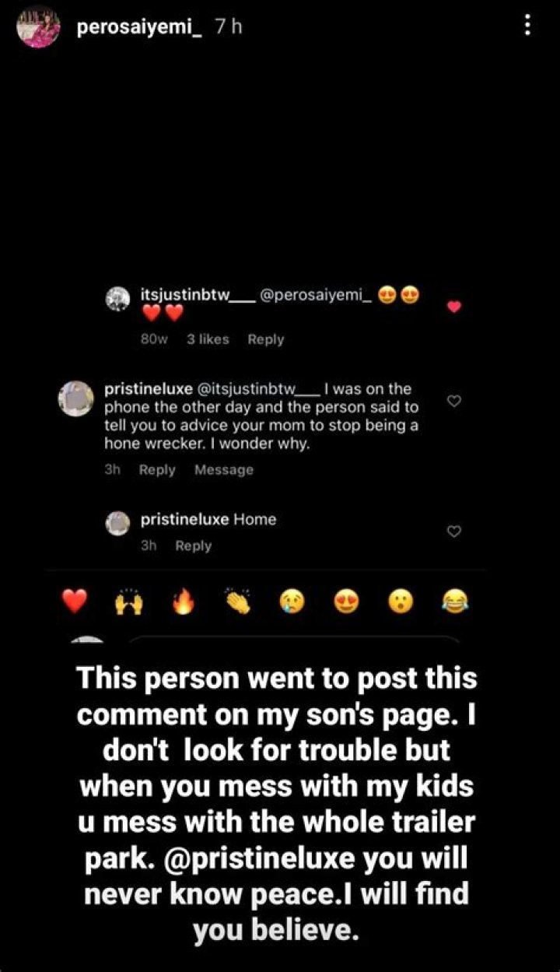Open the perosaiyemi_ username link

(x=140, y=27)
